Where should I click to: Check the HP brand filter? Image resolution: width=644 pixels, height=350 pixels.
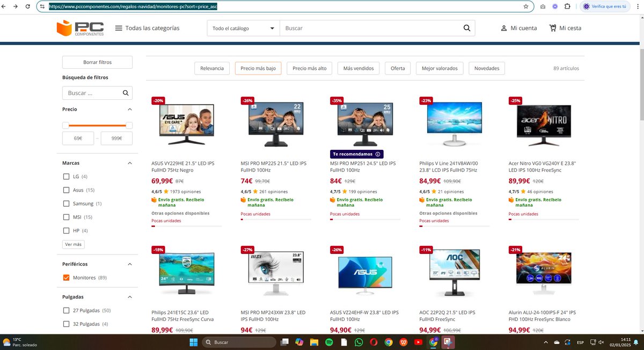pyautogui.click(x=67, y=231)
